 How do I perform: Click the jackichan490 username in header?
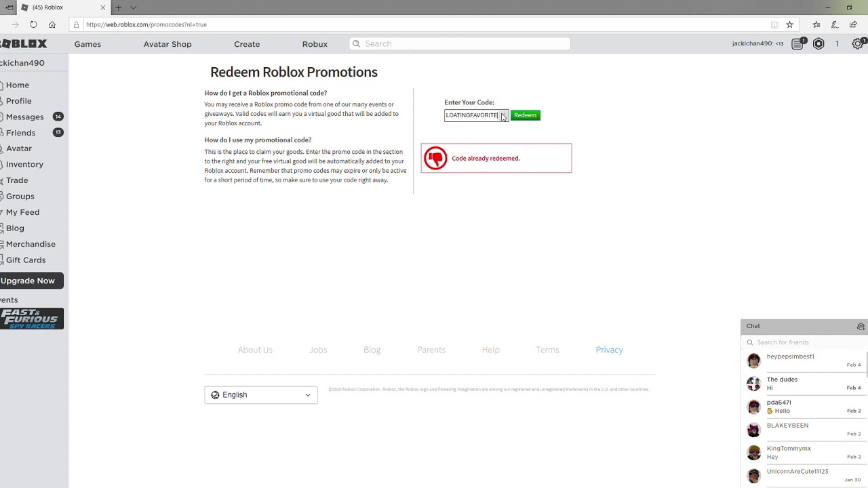[x=757, y=44]
